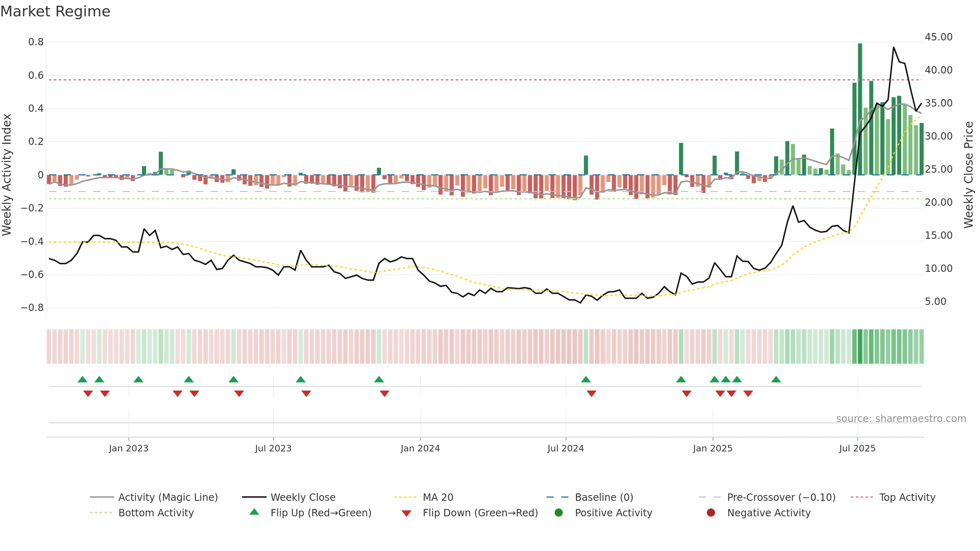The image size is (980, 551).
Task: Click the source: sharemaestro.com text
Action: point(901,419)
